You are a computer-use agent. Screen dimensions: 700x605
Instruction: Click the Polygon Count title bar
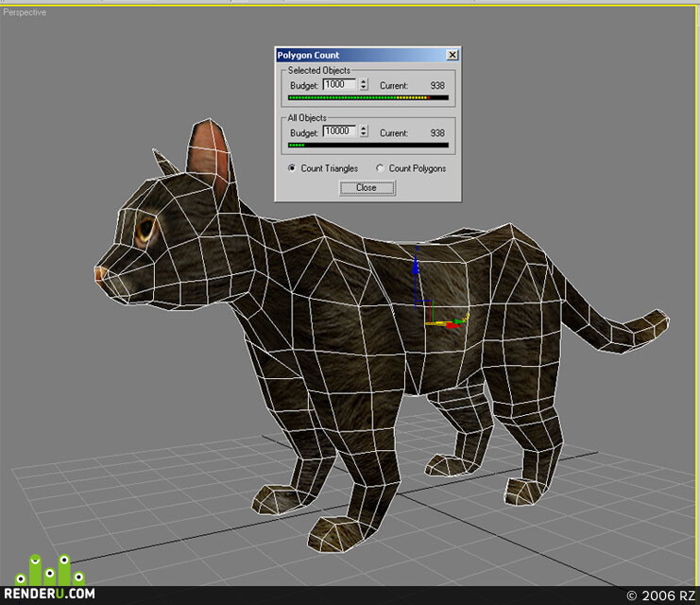(361, 55)
